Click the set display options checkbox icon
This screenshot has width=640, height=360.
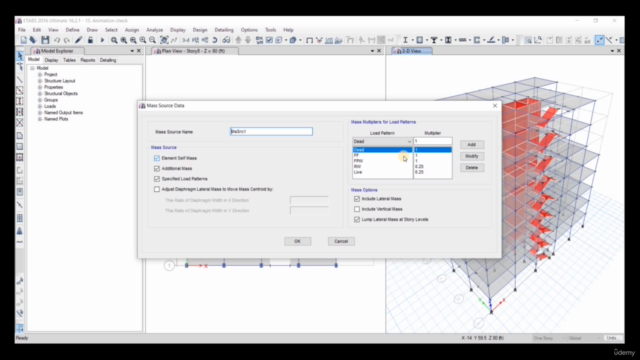269,40
